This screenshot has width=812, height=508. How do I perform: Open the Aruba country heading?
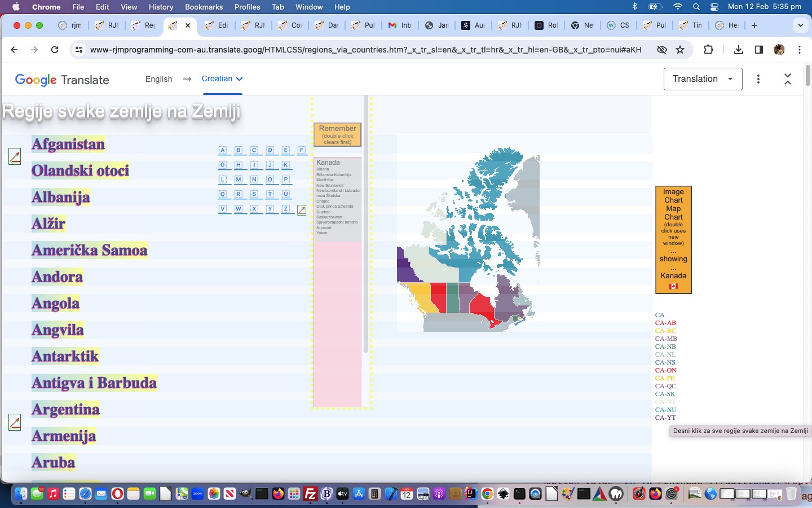click(x=54, y=462)
